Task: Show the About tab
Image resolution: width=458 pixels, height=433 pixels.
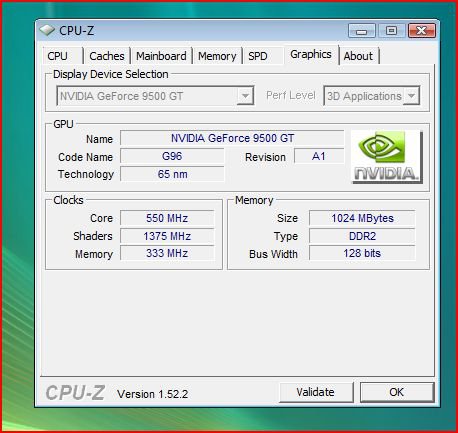Action: pyautogui.click(x=358, y=56)
